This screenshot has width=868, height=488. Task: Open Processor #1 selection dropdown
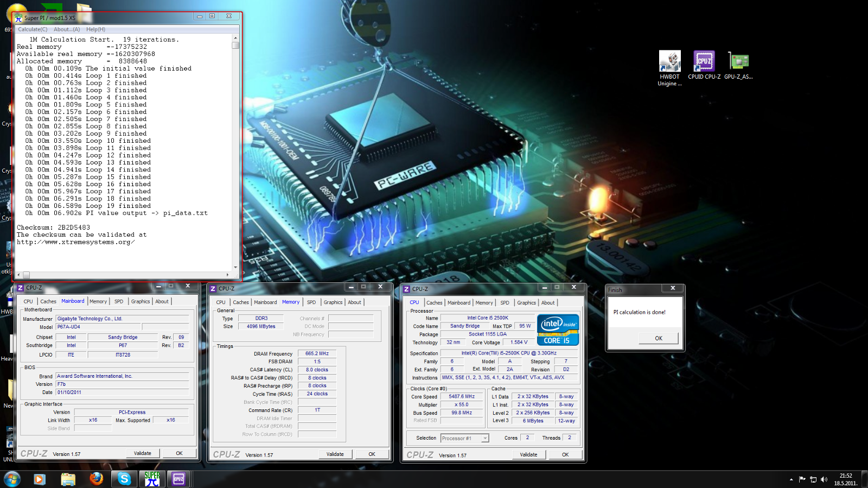tap(465, 438)
